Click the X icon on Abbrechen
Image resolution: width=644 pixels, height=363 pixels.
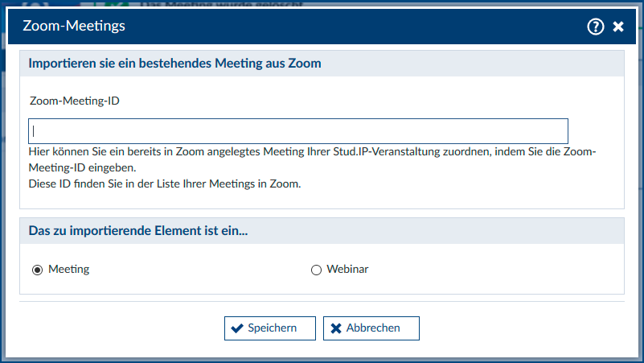click(x=336, y=328)
